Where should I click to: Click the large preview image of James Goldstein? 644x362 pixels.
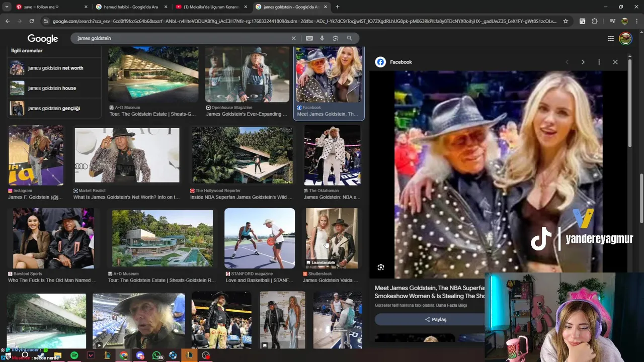coord(498,174)
